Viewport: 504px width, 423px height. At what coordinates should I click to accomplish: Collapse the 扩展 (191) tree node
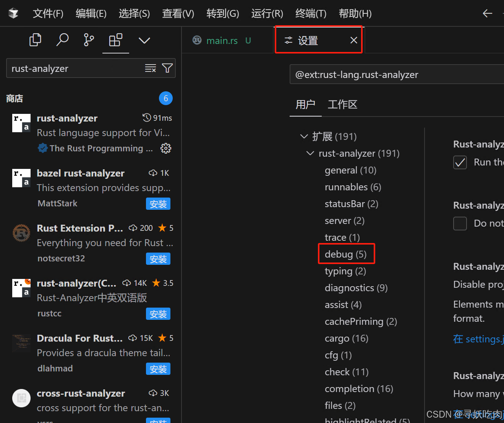(304, 136)
